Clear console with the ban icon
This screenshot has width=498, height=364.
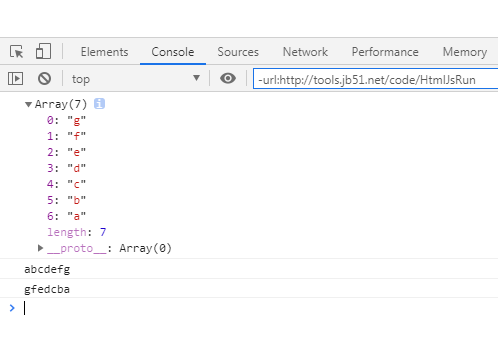click(x=44, y=79)
